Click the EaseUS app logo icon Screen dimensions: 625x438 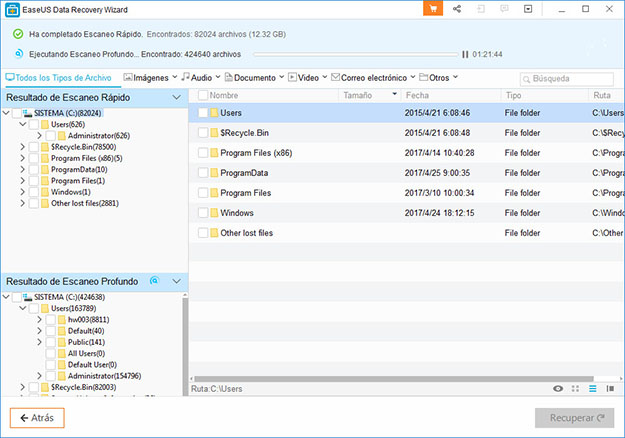(12, 10)
